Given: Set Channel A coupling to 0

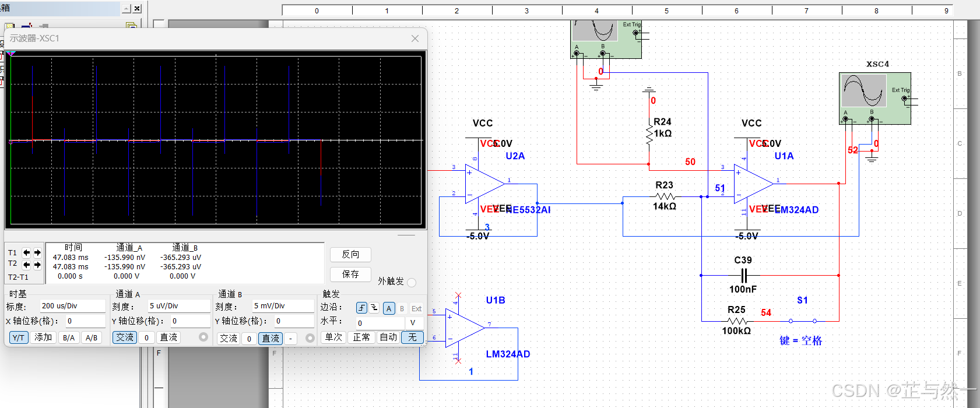Looking at the screenshot, I should [x=147, y=337].
